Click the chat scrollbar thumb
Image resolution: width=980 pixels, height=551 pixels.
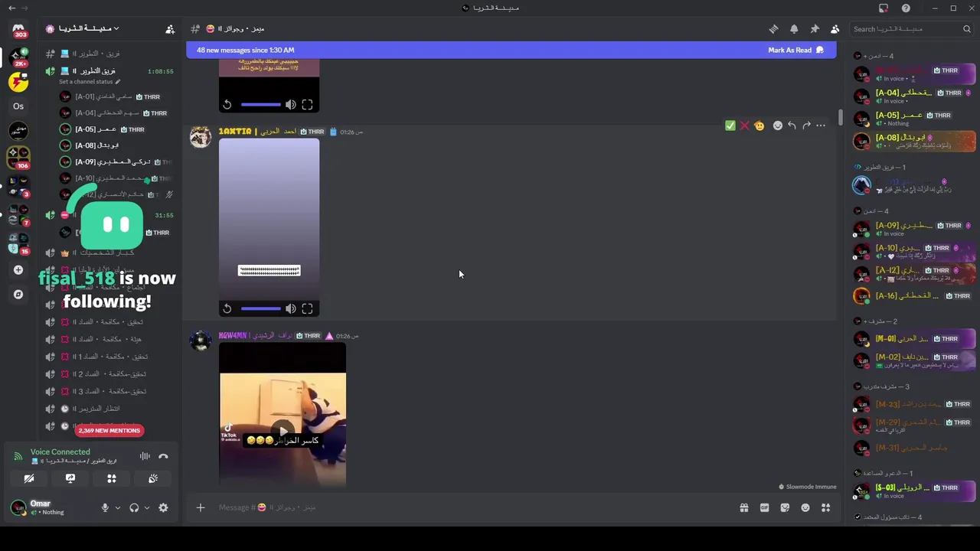(840, 118)
